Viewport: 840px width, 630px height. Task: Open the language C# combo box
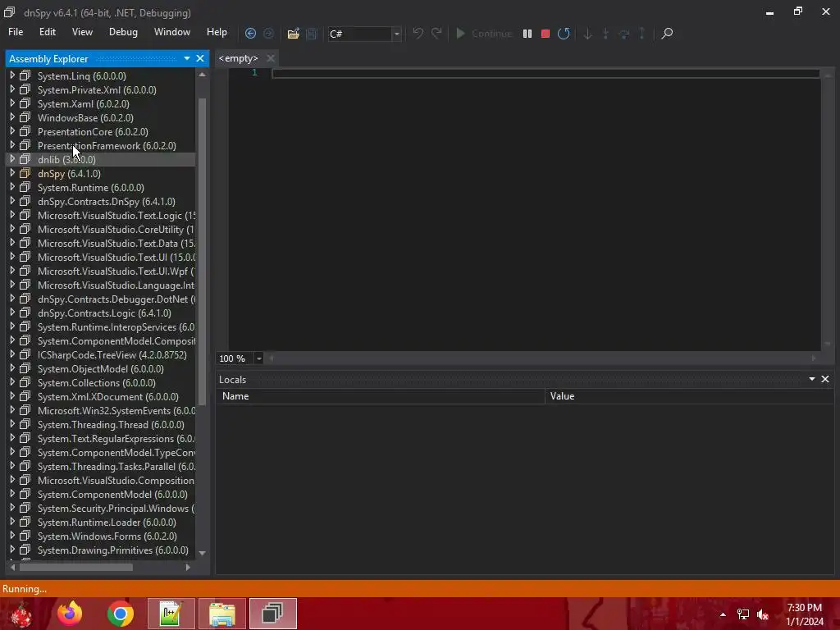coord(364,34)
